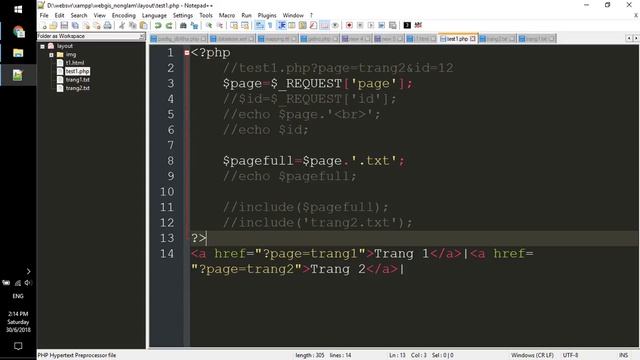Run macro multiple times icon
The image size is (640, 360).
[382, 26]
